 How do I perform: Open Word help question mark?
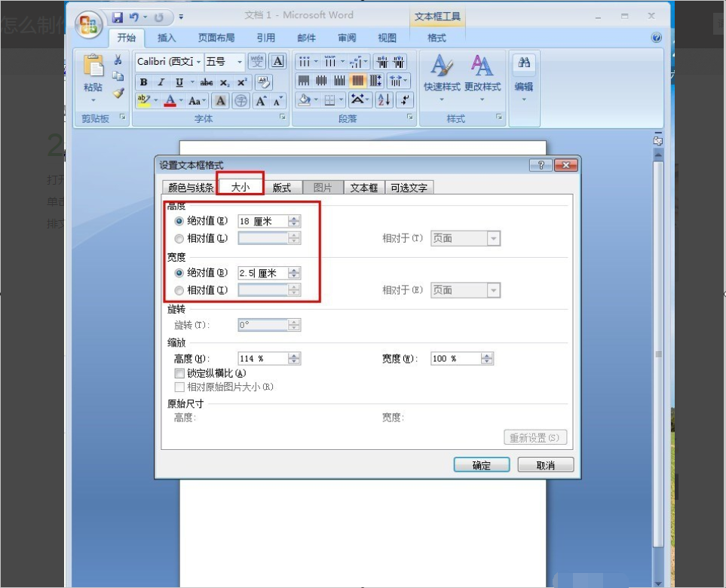pos(656,38)
